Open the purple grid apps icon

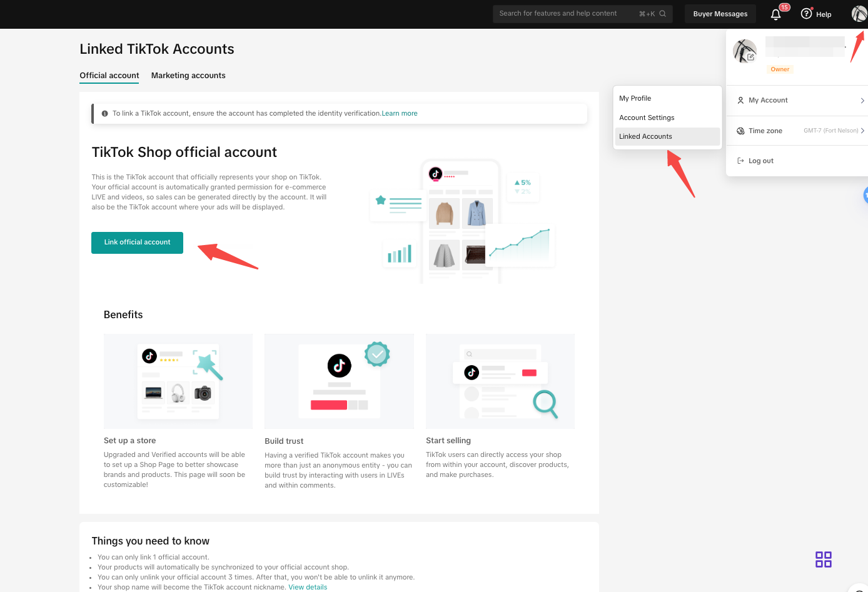tap(824, 559)
